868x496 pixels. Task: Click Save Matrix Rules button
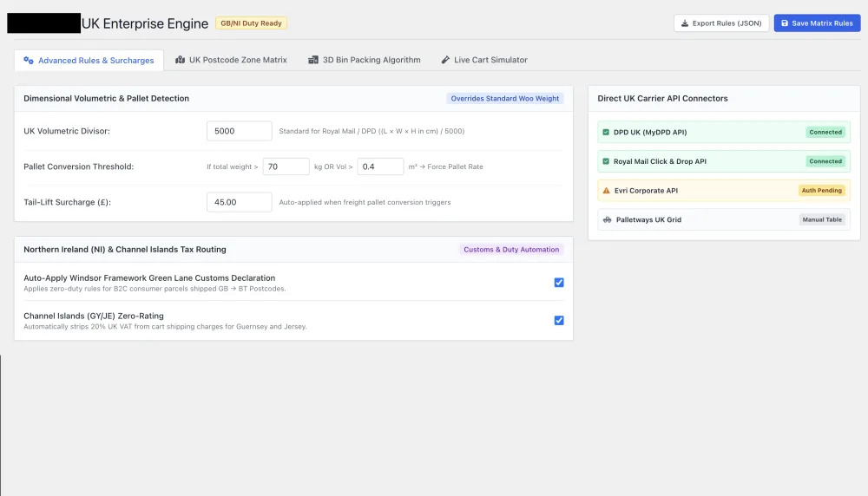(x=817, y=23)
